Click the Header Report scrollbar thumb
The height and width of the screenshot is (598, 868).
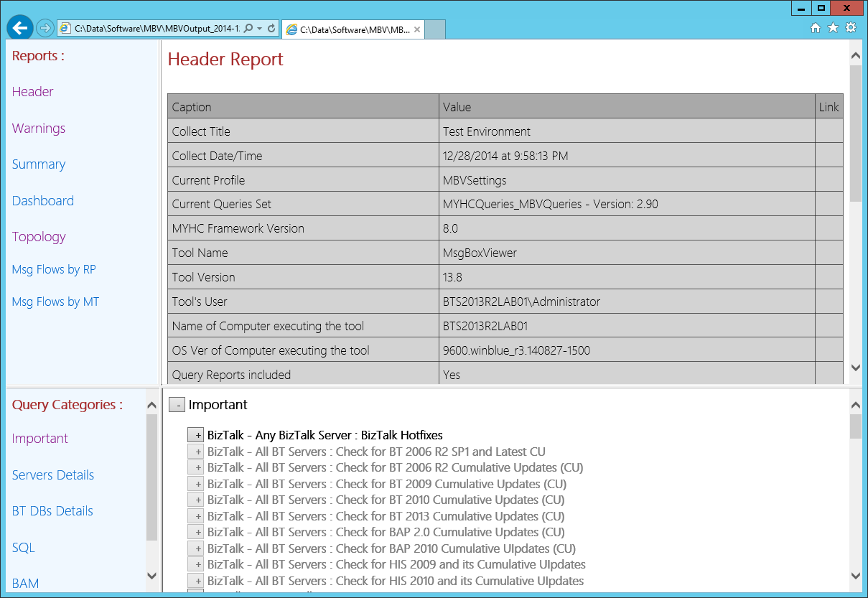pos(855,134)
